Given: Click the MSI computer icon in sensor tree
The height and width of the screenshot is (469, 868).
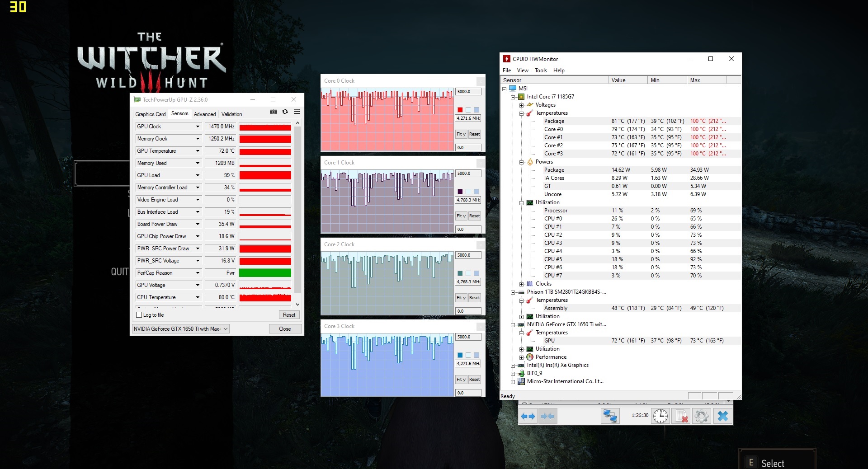Looking at the screenshot, I should tap(513, 89).
